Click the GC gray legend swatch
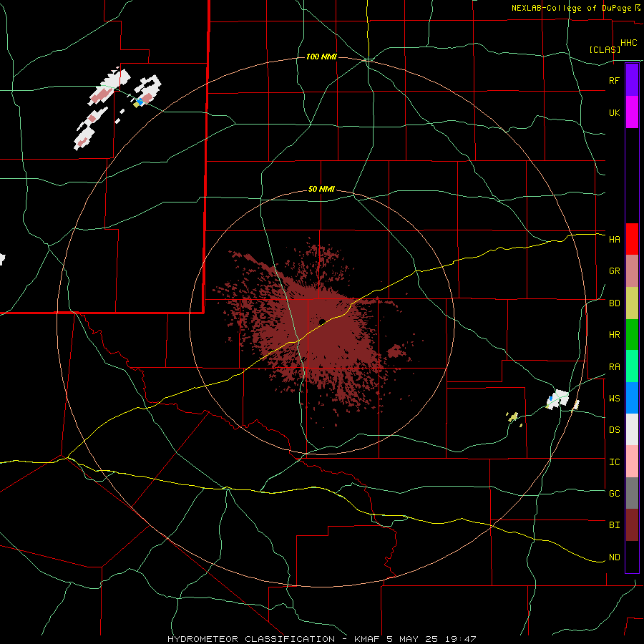The image size is (644, 644). tap(632, 493)
